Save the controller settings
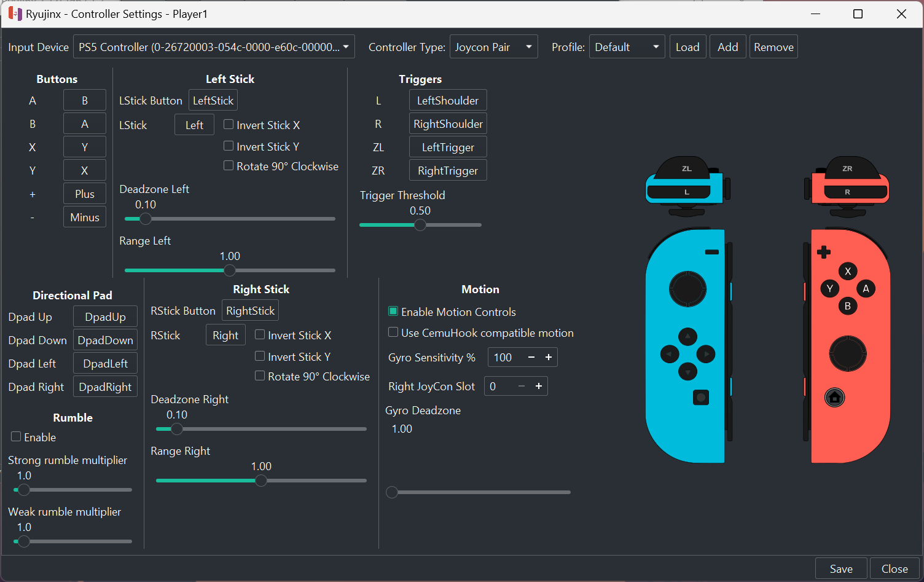Image resolution: width=924 pixels, height=582 pixels. coord(841,568)
